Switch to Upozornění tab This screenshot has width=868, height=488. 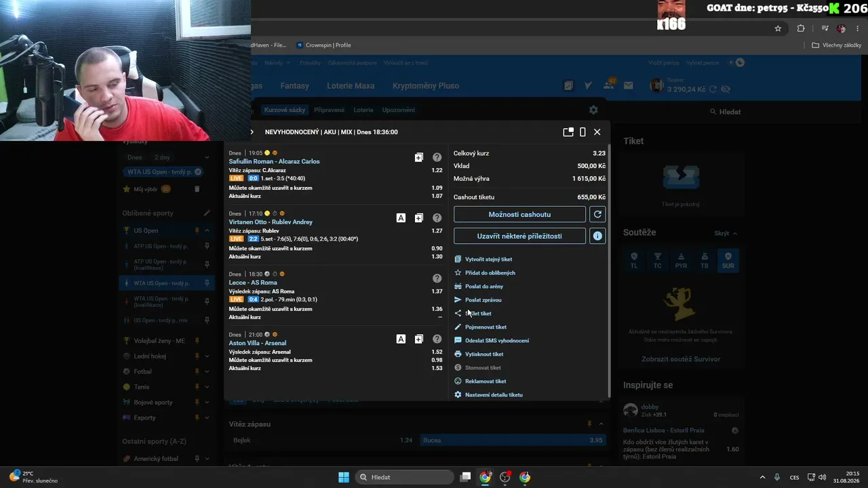398,110
